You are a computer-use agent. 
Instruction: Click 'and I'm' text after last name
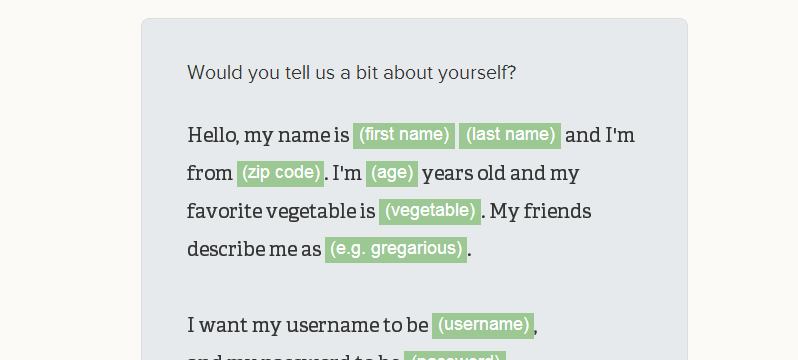(x=600, y=136)
